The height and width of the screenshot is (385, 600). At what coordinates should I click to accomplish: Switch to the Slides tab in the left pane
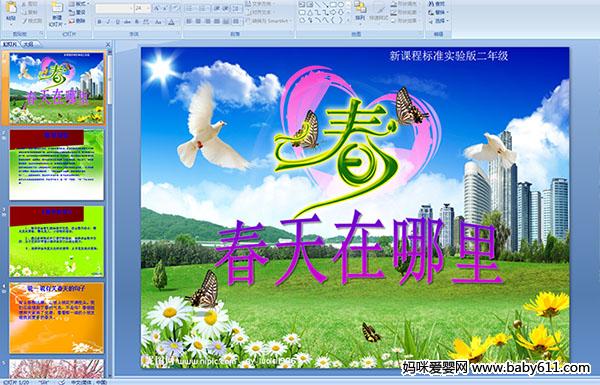pyautogui.click(x=10, y=44)
